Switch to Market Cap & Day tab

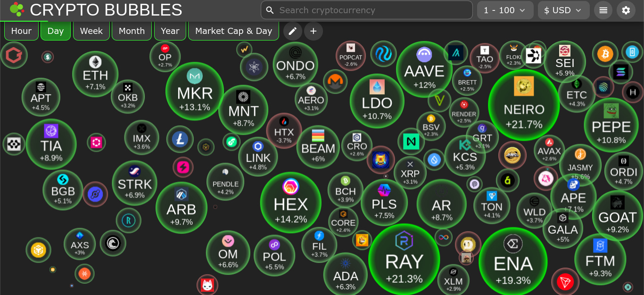pyautogui.click(x=234, y=31)
